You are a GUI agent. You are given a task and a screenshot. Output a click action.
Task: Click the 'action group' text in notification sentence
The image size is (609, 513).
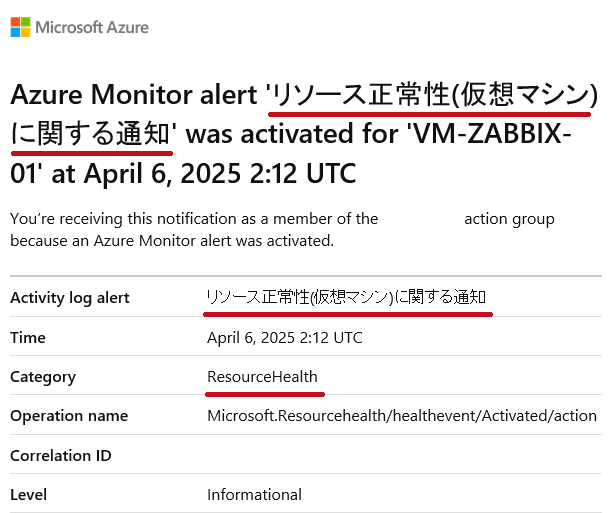509,219
